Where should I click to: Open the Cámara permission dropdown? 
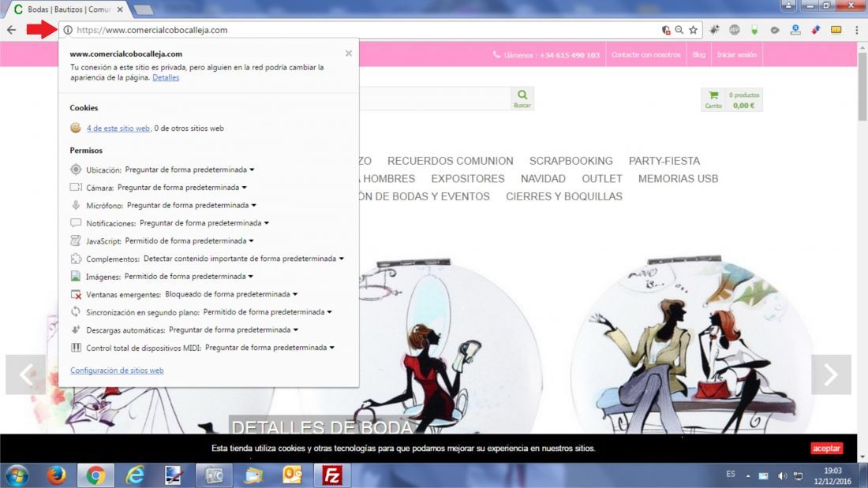(x=181, y=188)
